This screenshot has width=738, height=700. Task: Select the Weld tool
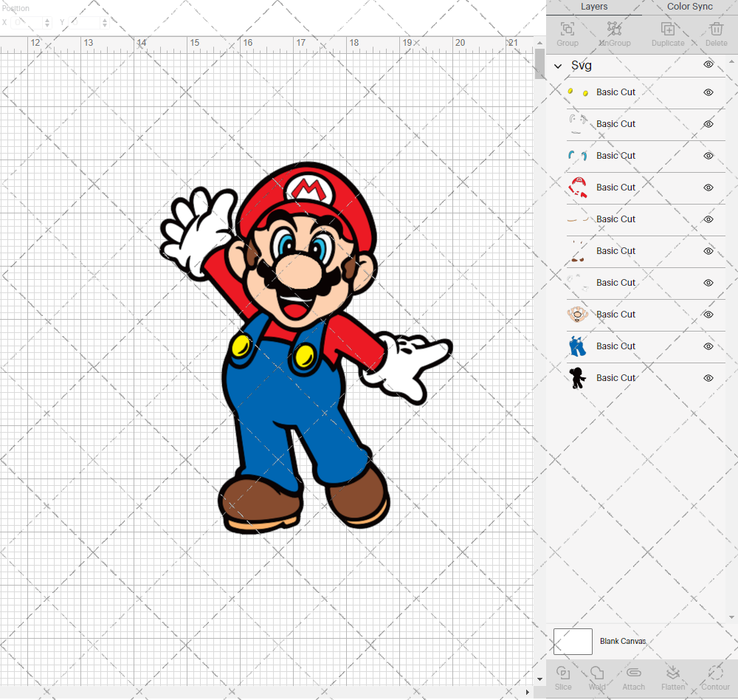click(597, 678)
